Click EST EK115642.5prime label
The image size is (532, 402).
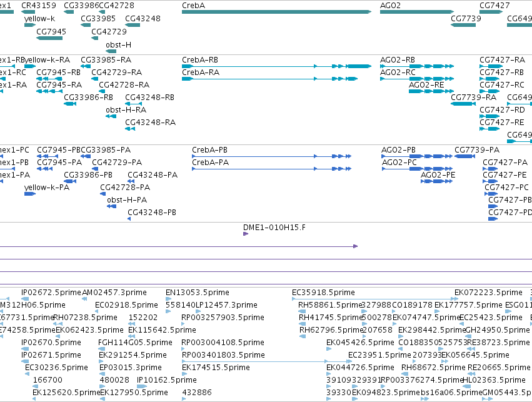tap(162, 330)
